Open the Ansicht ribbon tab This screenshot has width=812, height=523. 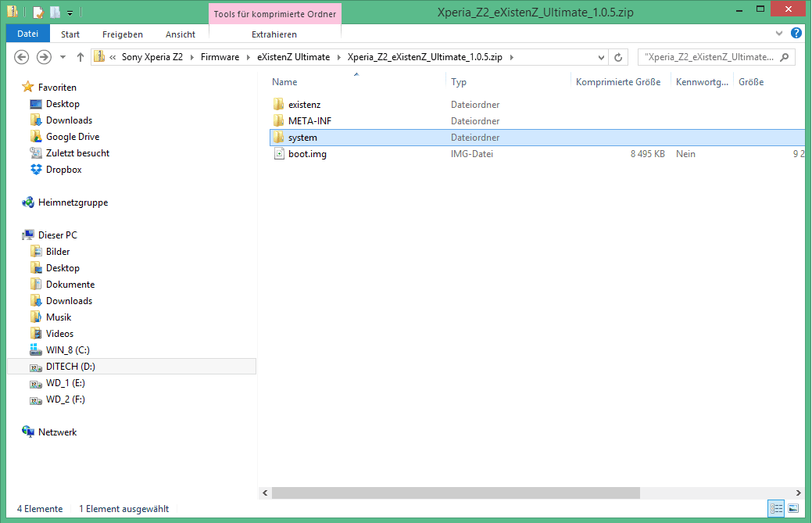pos(181,34)
